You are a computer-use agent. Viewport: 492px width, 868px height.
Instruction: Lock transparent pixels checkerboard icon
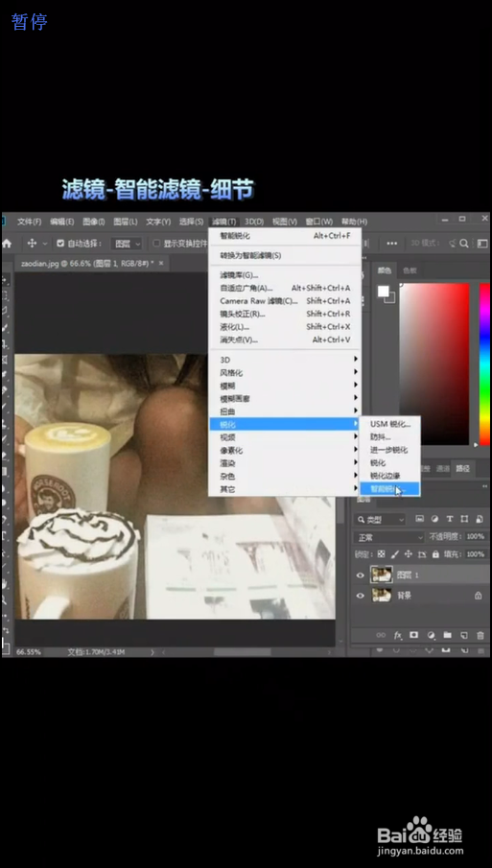tap(382, 554)
